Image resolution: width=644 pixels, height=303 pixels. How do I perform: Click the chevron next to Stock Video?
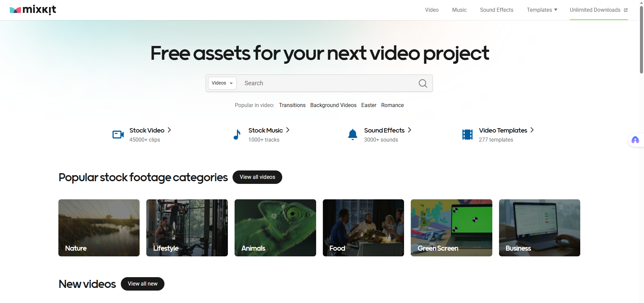point(169,130)
